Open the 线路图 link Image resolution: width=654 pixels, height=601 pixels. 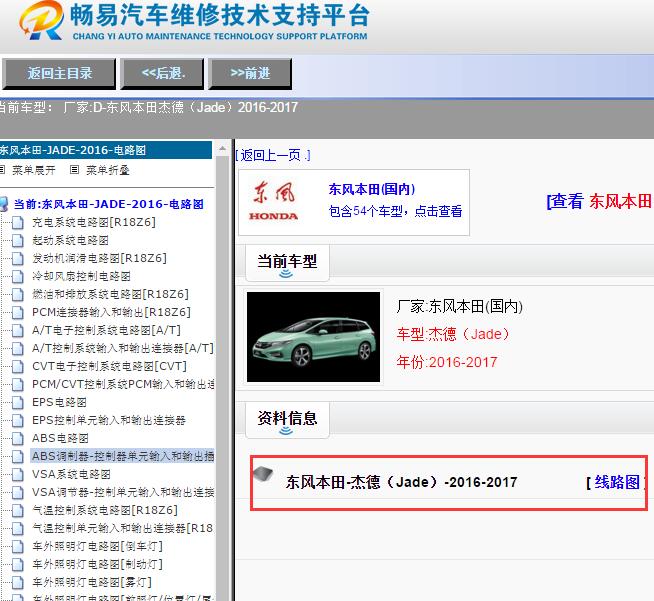(616, 482)
